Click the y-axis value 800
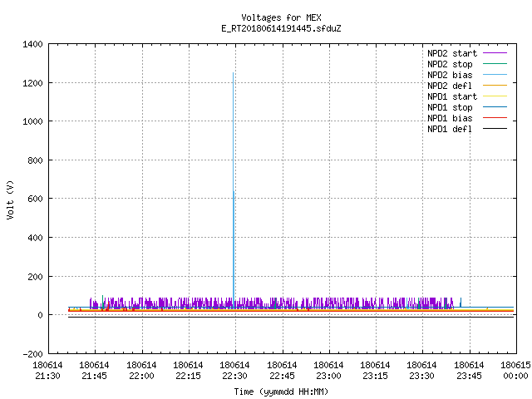 (x=35, y=160)
